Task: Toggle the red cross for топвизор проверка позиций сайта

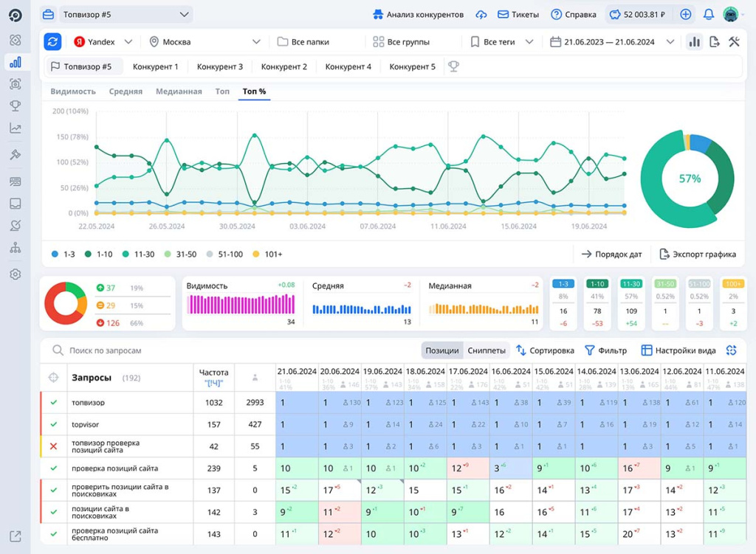Action: pyautogui.click(x=53, y=446)
